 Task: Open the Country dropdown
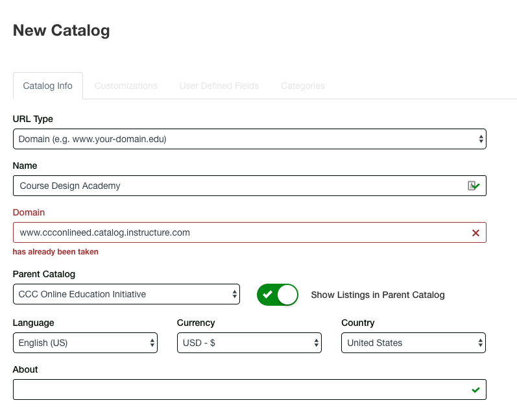coord(413,343)
